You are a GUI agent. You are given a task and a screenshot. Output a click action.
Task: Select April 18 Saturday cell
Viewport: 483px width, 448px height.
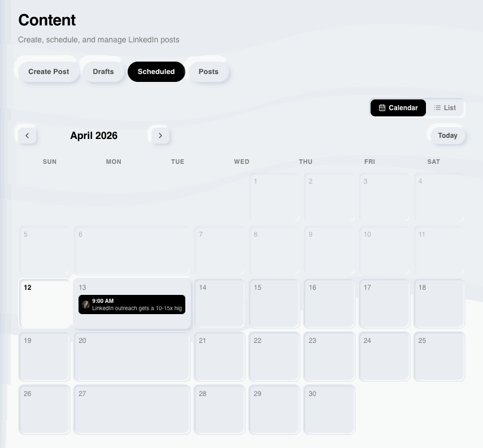[439, 304]
